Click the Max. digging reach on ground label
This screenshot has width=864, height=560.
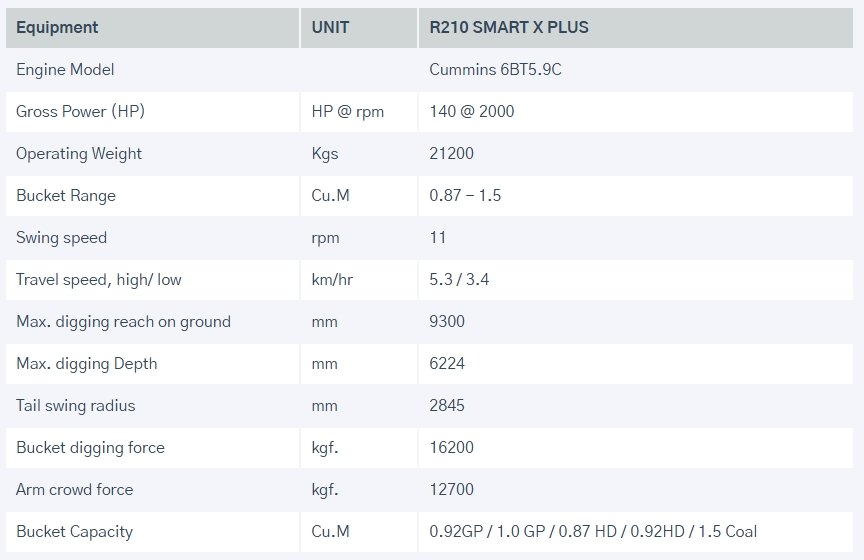pyautogui.click(x=123, y=322)
